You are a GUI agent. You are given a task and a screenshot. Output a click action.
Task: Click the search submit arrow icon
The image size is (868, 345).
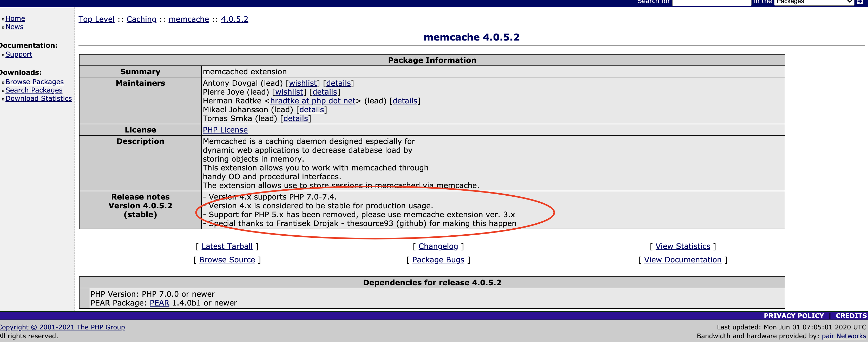click(860, 2)
